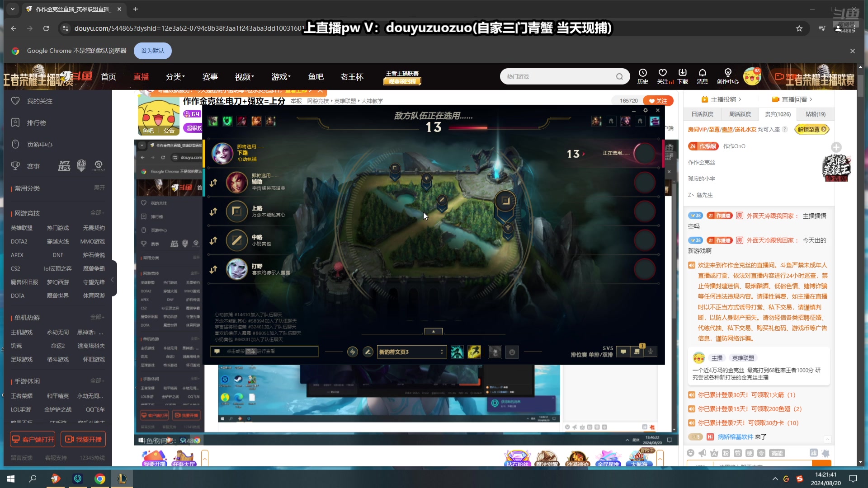The image size is (868, 488).
Task: Open the 消息 notification bell
Action: (x=703, y=76)
